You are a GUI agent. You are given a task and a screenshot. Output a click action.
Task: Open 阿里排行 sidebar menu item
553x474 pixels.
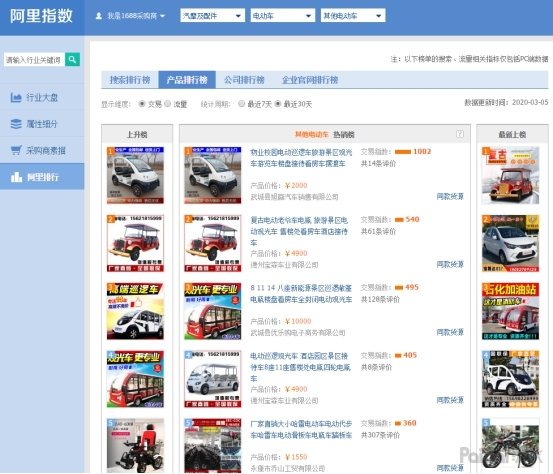click(x=42, y=177)
